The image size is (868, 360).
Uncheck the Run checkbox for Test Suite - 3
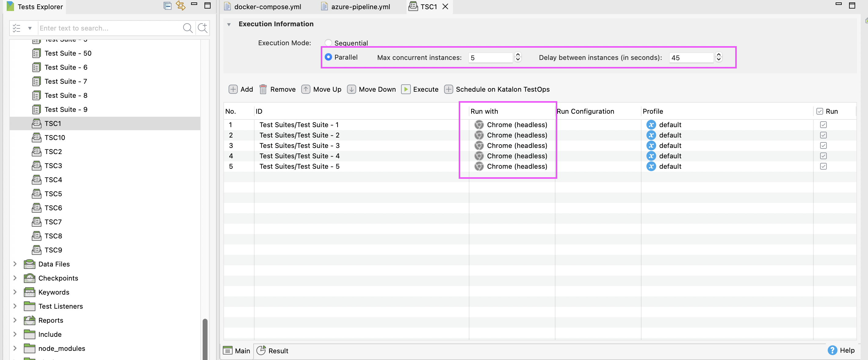click(823, 145)
